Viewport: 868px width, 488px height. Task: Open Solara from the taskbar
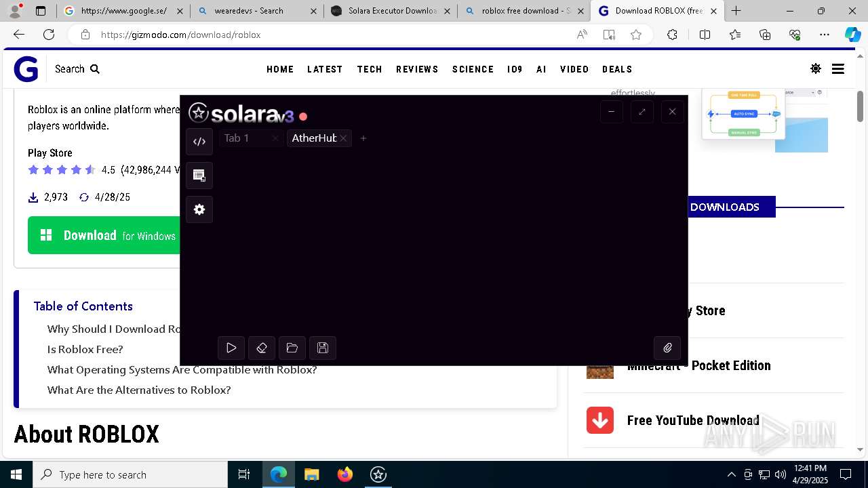click(x=378, y=474)
